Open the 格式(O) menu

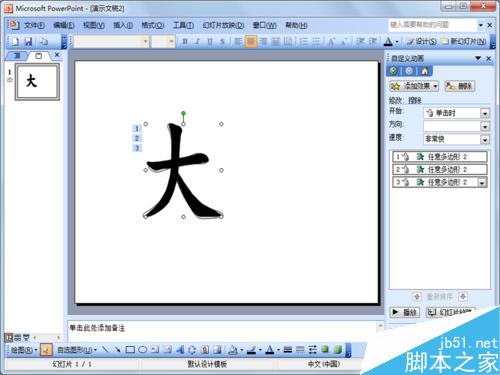153,25
